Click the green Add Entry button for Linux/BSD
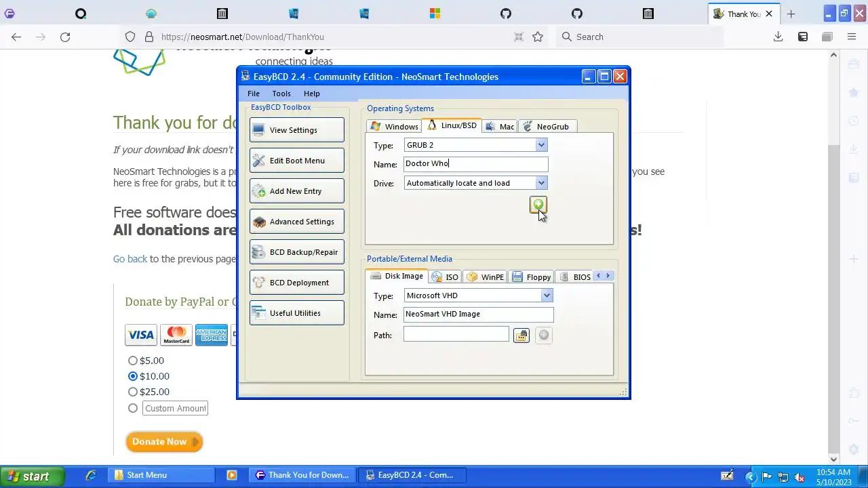 click(538, 205)
